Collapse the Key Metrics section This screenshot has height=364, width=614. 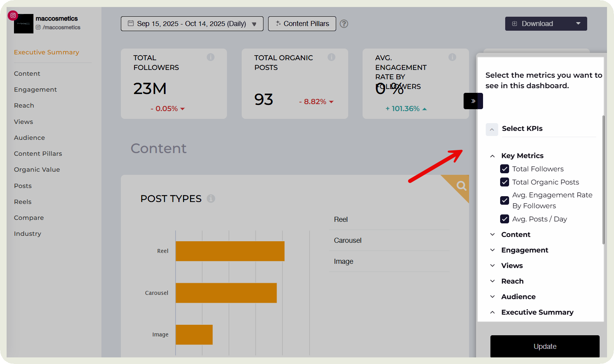tap(492, 156)
